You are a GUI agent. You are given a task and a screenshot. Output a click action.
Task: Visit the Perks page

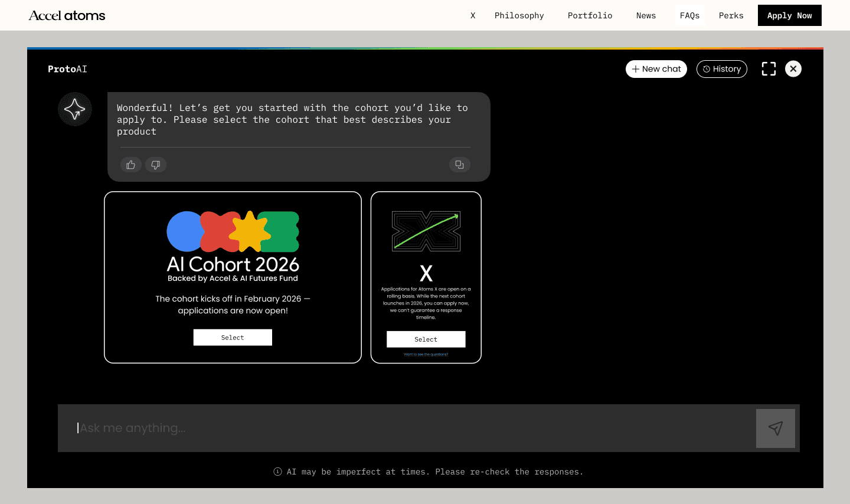731,15
